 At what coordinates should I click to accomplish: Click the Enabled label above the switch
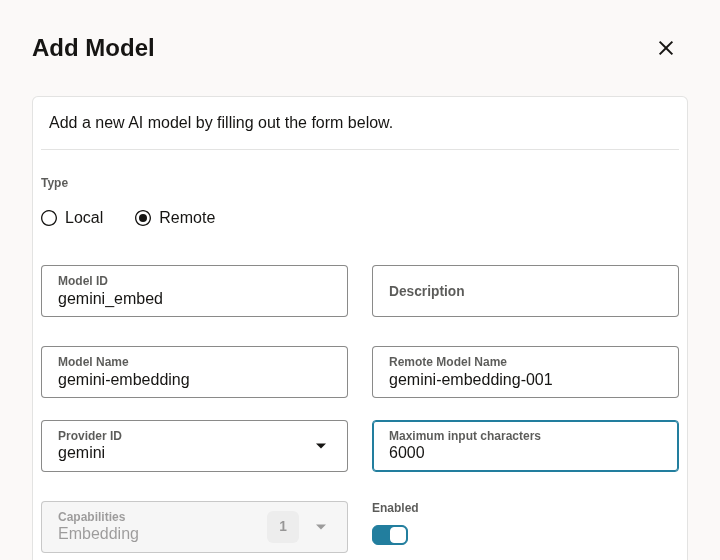tap(395, 508)
